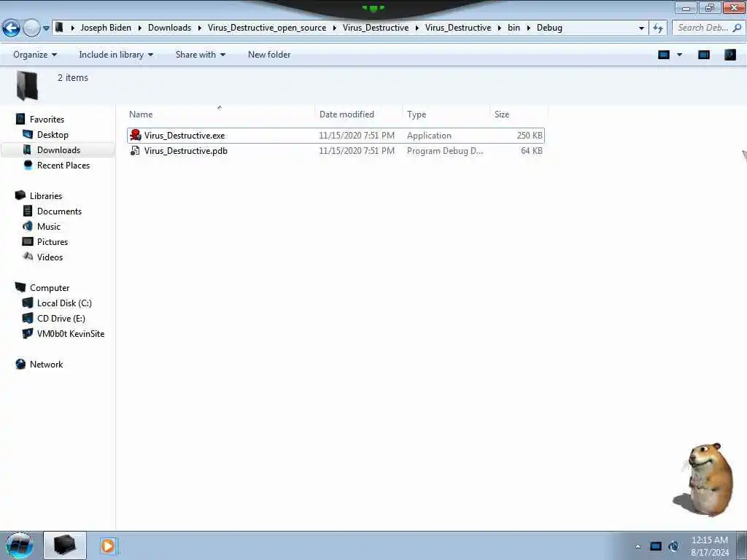Sort by the Type column header

tap(446, 114)
